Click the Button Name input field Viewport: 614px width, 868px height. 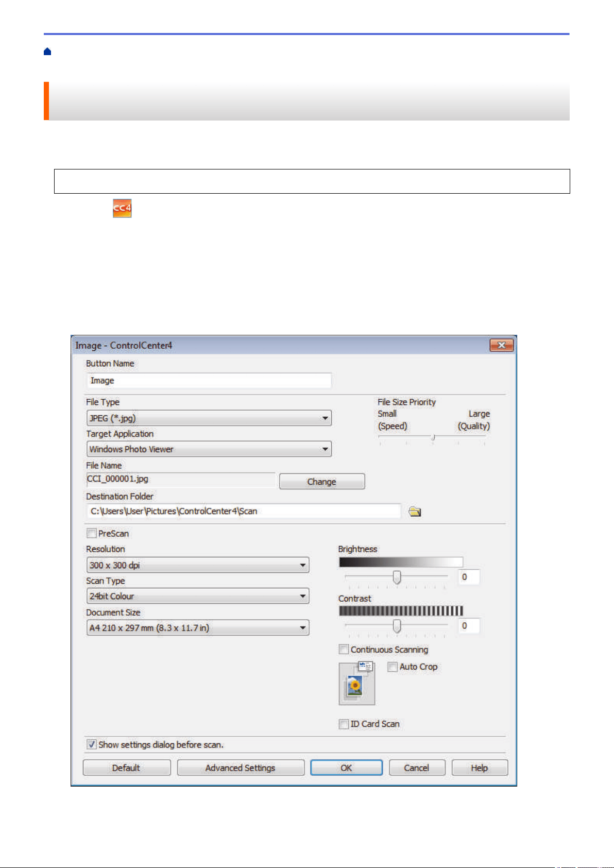pos(209,381)
